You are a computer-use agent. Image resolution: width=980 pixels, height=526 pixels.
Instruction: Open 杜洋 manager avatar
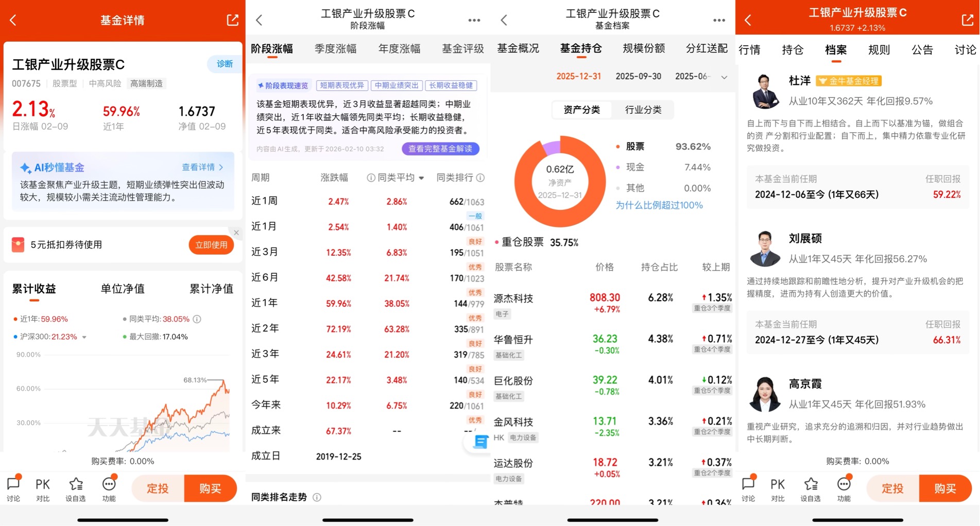764,91
